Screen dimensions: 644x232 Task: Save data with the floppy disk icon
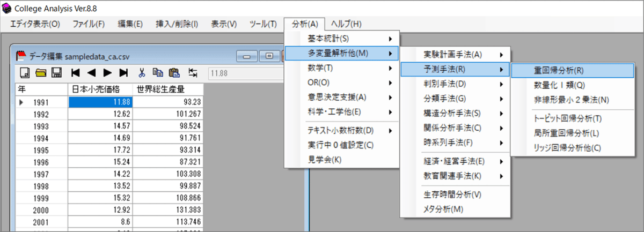pos(56,73)
